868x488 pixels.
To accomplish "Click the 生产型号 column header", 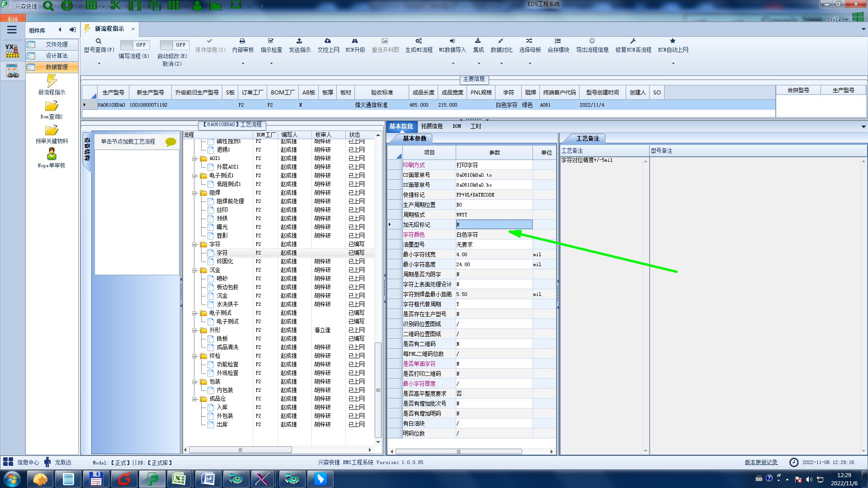I will coord(113,92).
